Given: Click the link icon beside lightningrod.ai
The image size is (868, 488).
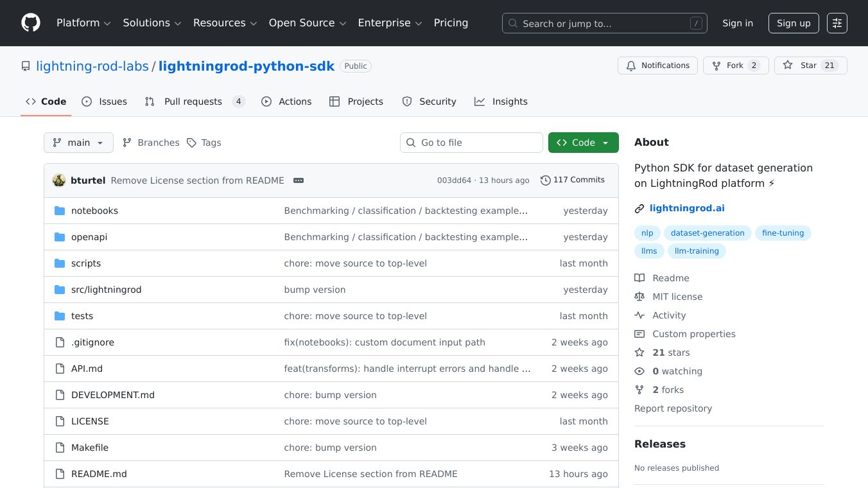Looking at the screenshot, I should pos(639,208).
